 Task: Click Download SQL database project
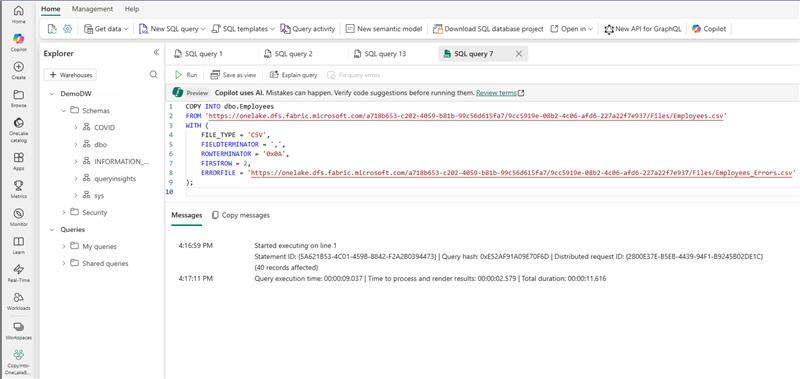point(488,29)
